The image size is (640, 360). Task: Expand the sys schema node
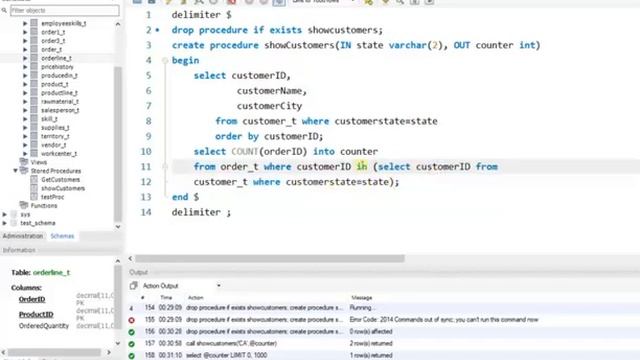4,214
